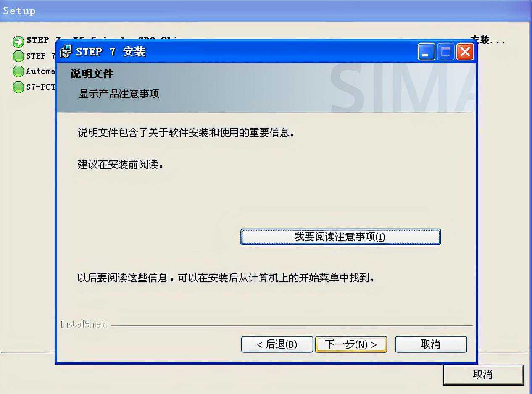The image size is (532, 394).
Task: Select the bold STEP 7 entry being installed
Action: pyautogui.click(x=40, y=40)
